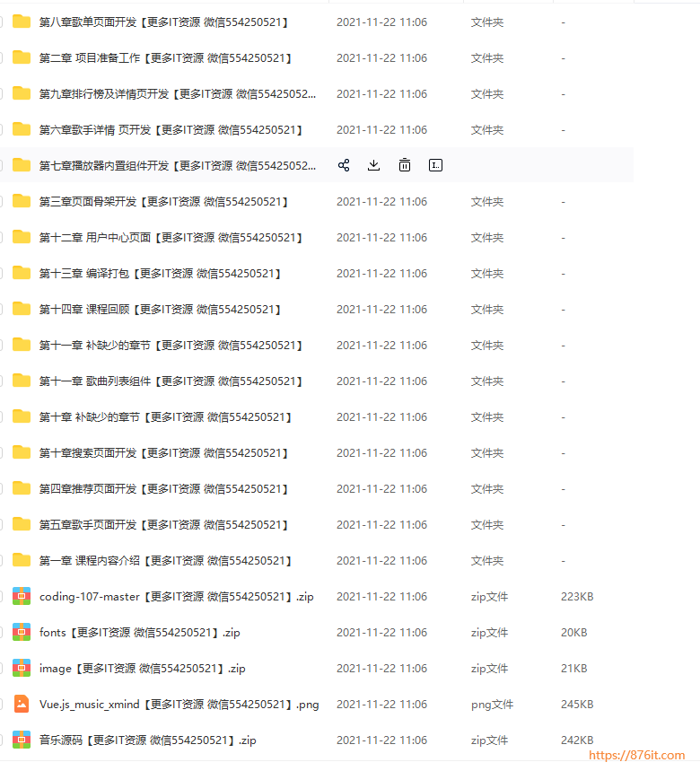Viewport: 700px width, 771px height.
Task: Click the folder icon for 第三章页面骨架开发
Action: tap(22, 201)
